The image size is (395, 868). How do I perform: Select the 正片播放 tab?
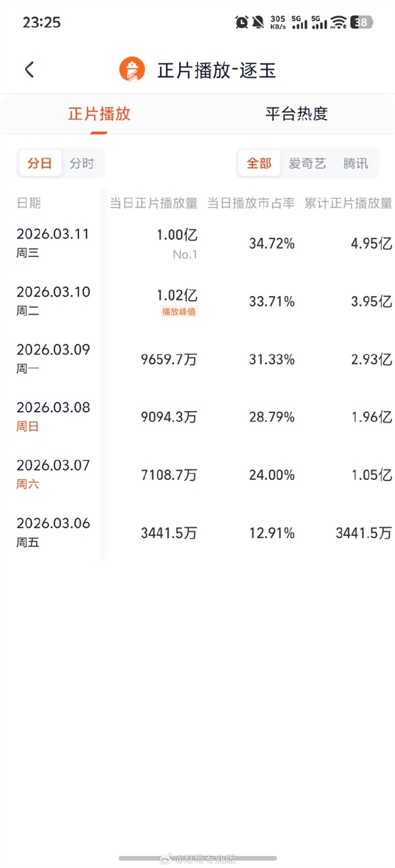(98, 114)
